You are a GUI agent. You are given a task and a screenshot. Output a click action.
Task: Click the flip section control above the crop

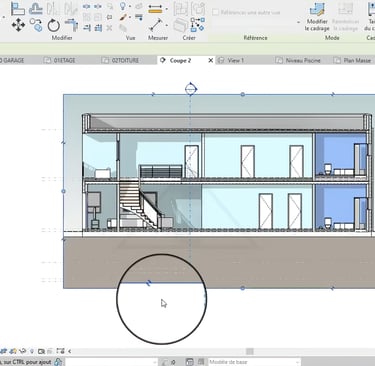(191, 89)
